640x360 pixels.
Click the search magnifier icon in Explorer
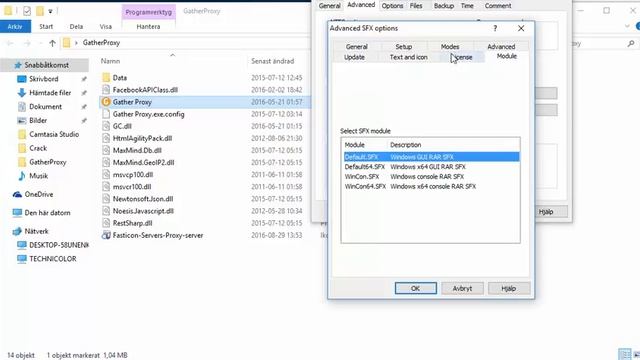[631, 43]
